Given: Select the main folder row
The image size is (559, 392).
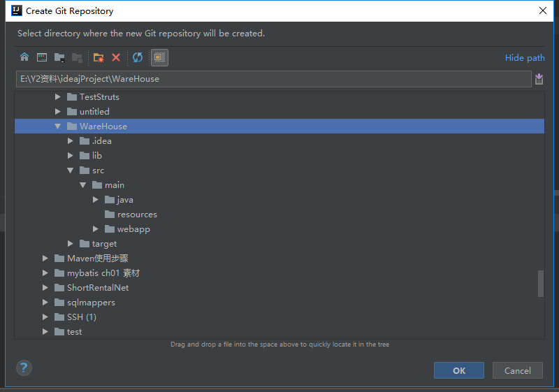Looking at the screenshot, I should [279, 185].
